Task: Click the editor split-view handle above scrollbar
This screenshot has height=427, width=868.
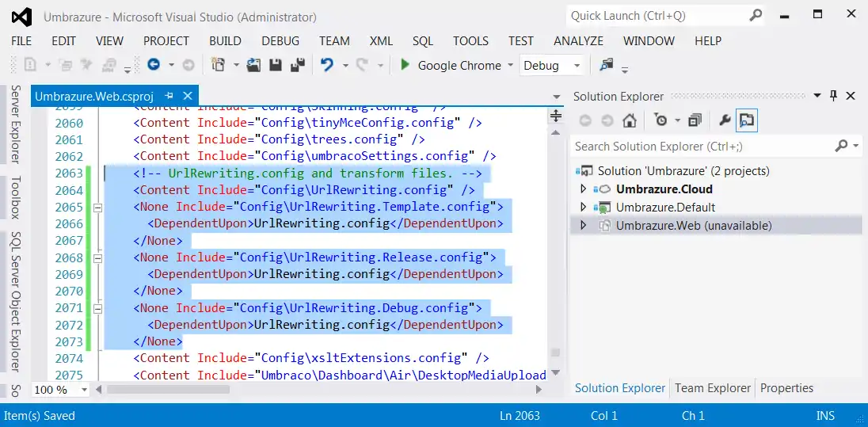Action: click(556, 116)
